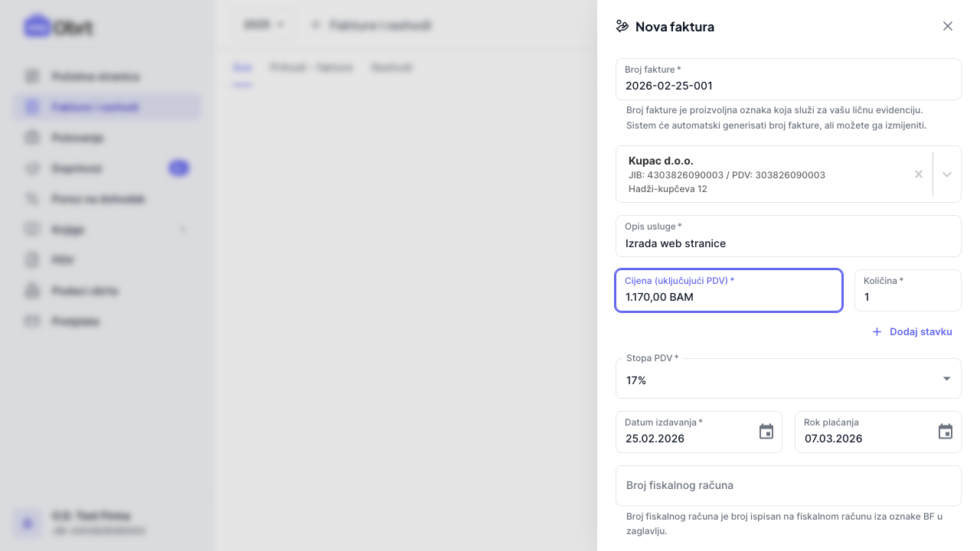Click Dodaj stavku to add item
This screenshot has width=980, height=551.
tap(912, 331)
